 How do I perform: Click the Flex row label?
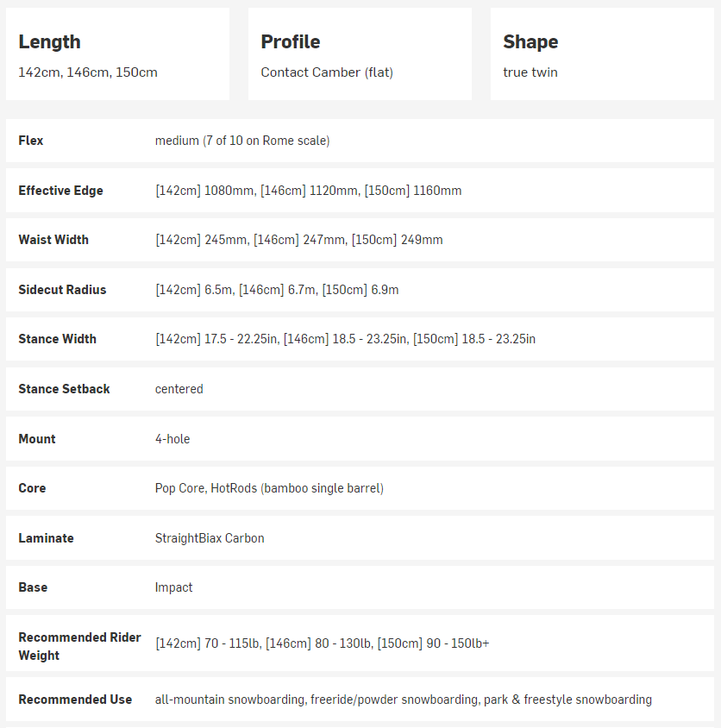(31, 141)
